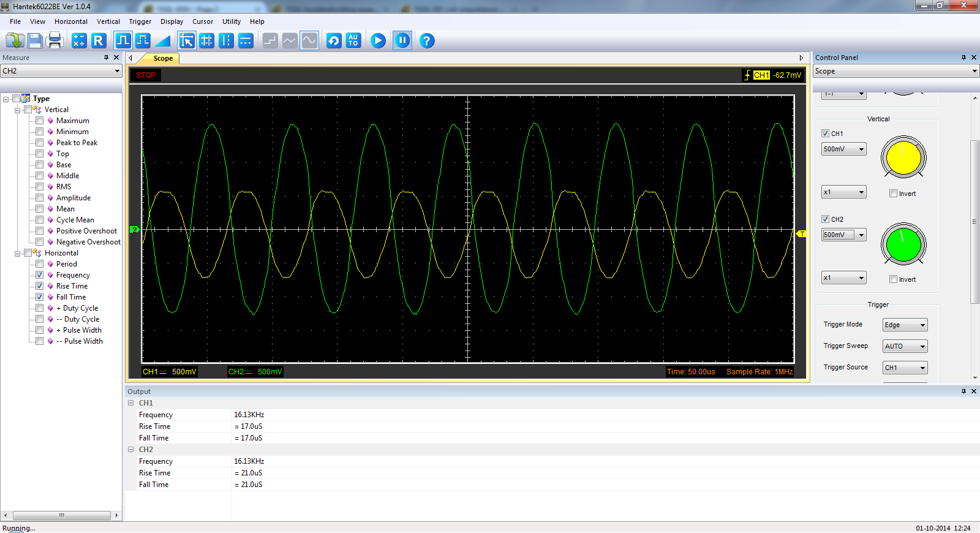
Task: Toggle the CH1 channel checkbox
Action: 825,134
